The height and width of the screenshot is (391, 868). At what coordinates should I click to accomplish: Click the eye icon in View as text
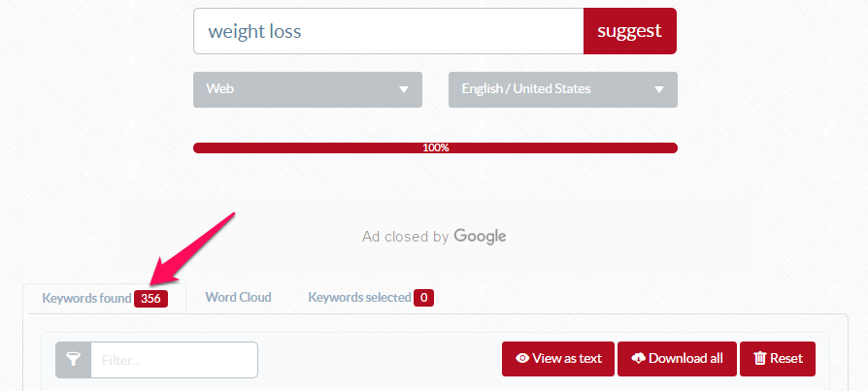click(x=522, y=358)
